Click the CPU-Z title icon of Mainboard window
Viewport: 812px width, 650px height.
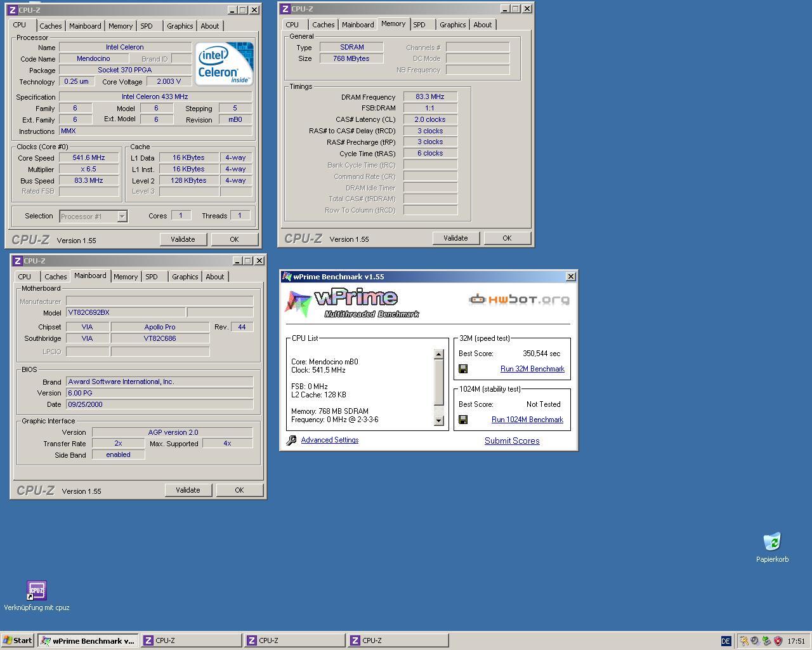pos(18,261)
